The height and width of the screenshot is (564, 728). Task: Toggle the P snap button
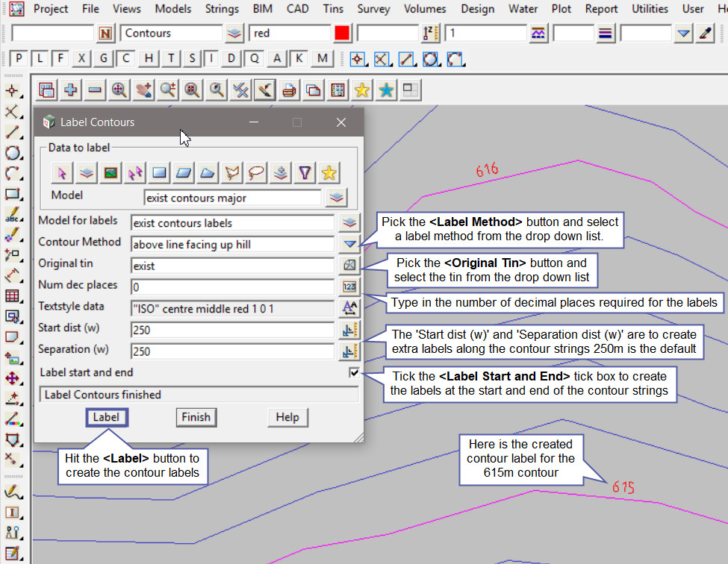point(19,59)
